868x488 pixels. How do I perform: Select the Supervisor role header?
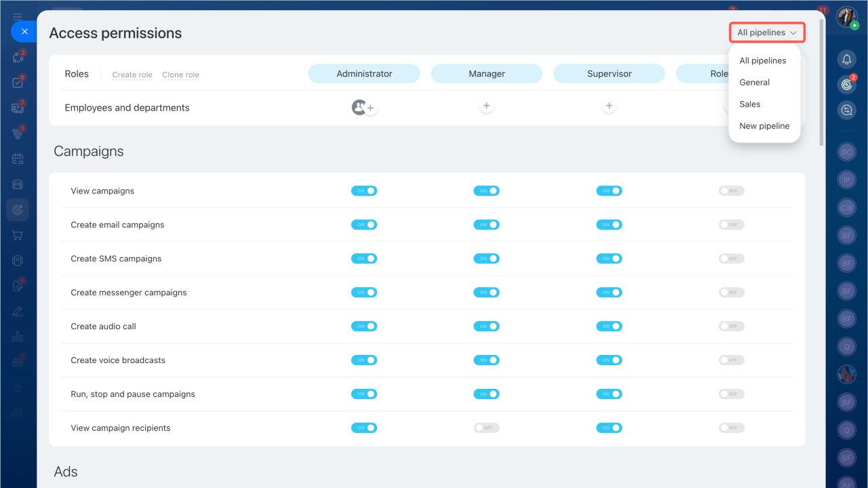point(609,73)
